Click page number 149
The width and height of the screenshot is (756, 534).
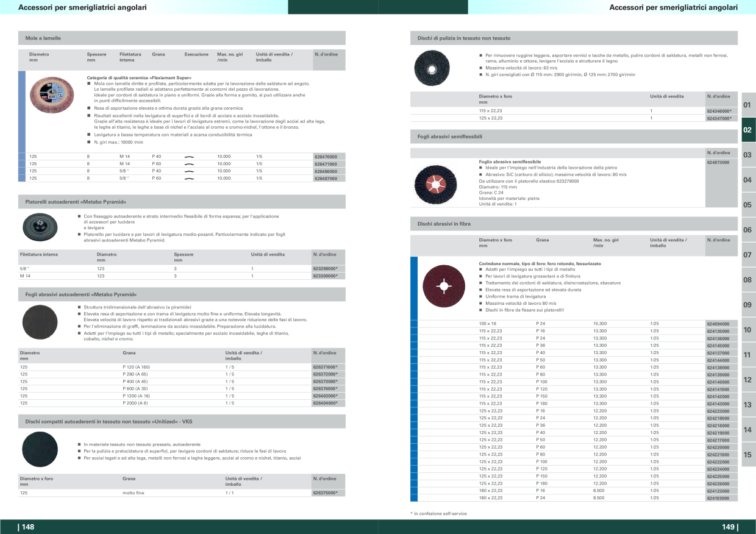(730, 527)
